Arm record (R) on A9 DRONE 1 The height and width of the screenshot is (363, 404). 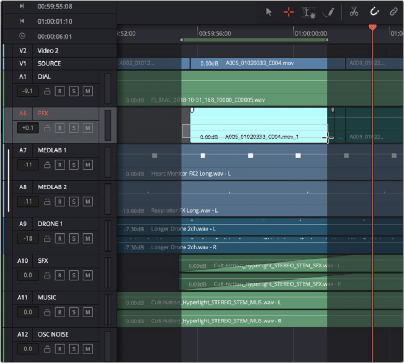point(60,238)
